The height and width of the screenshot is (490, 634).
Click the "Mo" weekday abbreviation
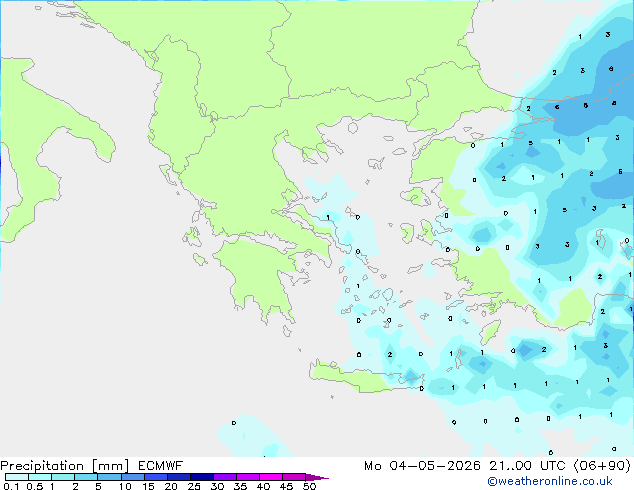click(x=373, y=466)
